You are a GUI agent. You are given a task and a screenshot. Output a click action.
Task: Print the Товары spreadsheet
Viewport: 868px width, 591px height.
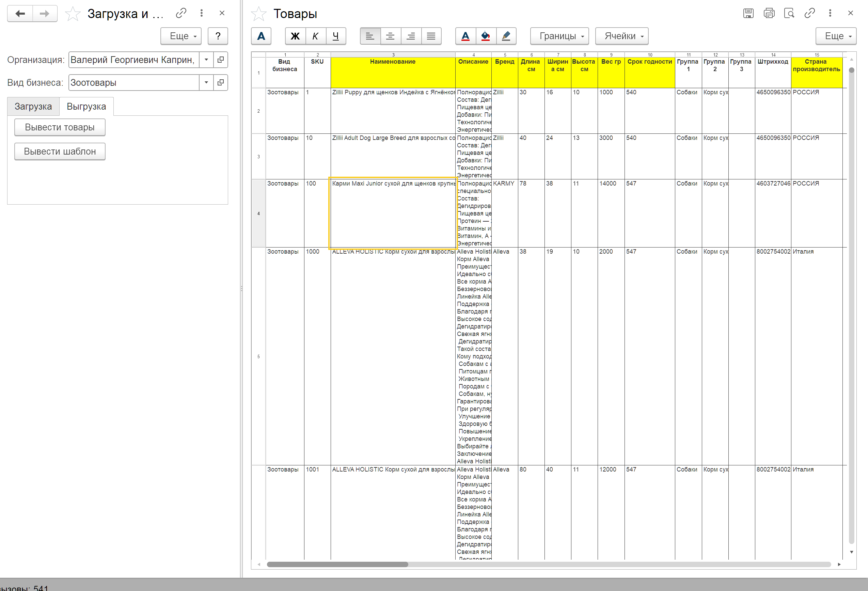(769, 13)
